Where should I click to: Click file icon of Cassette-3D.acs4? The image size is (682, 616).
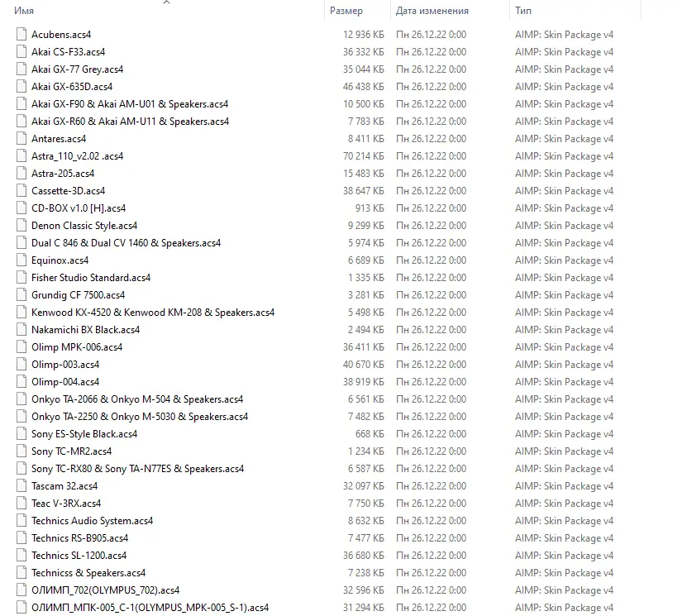[21, 190]
